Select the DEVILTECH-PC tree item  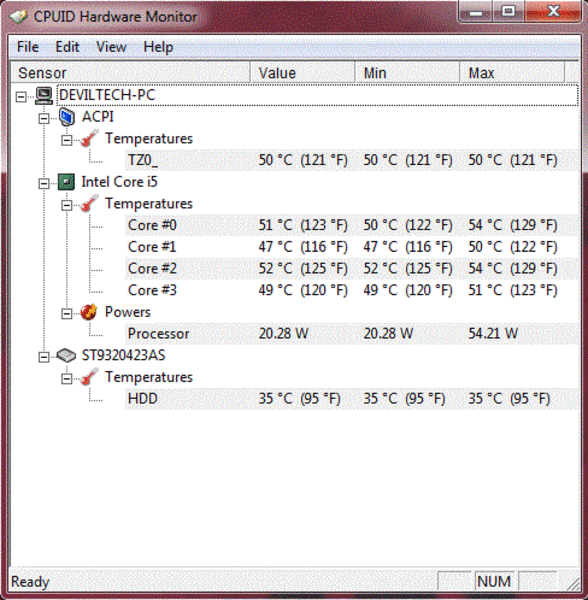(318, 95)
